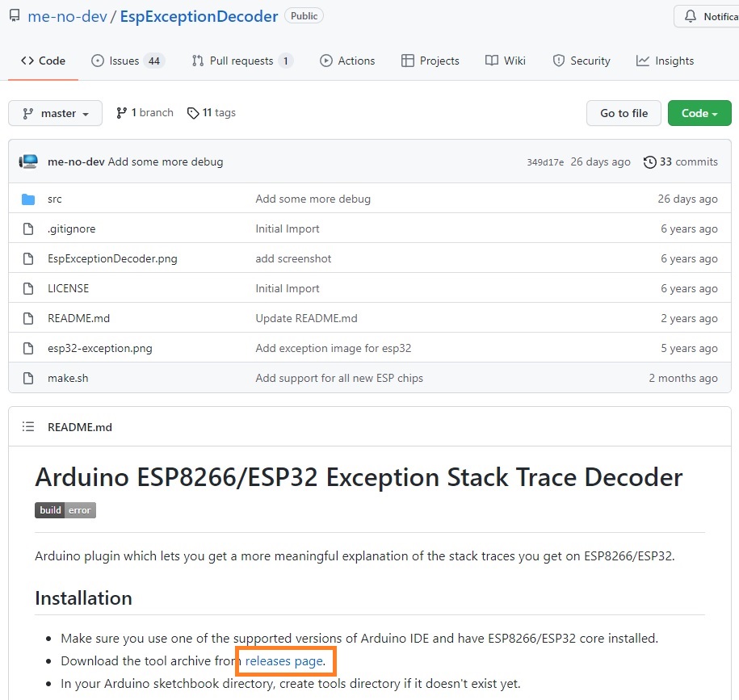This screenshot has height=700, width=739.
Task: Open commit Add exception image for esp32
Action: 334,348
